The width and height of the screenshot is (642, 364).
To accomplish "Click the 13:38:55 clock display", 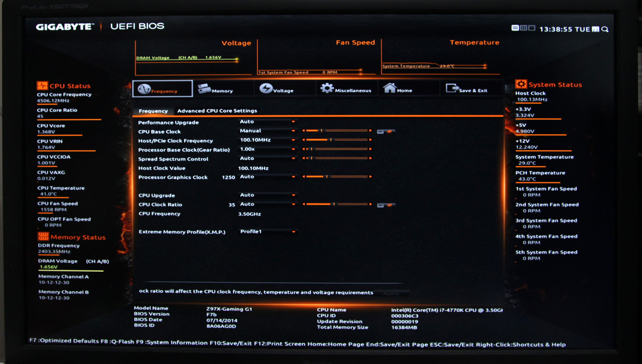I will 556,29.
